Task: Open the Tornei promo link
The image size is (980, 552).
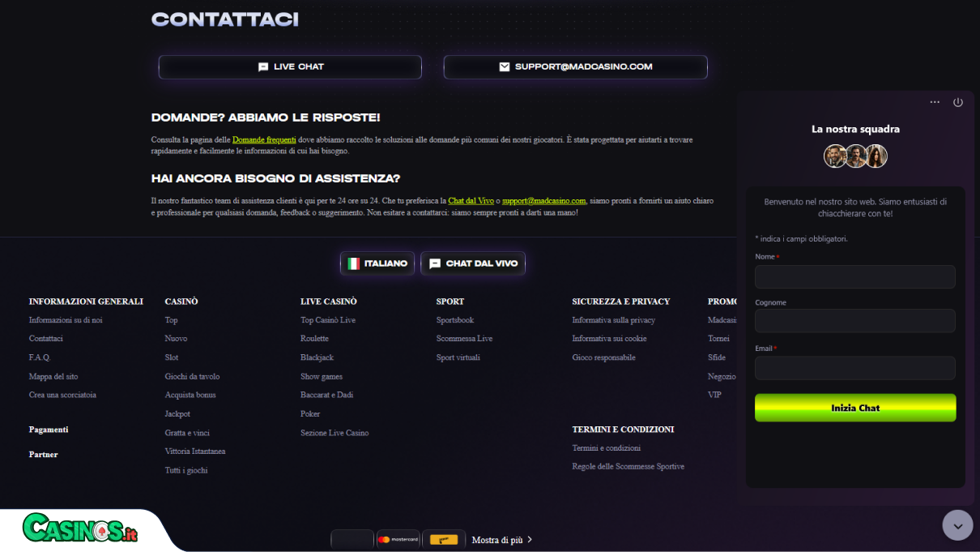Action: (x=718, y=339)
